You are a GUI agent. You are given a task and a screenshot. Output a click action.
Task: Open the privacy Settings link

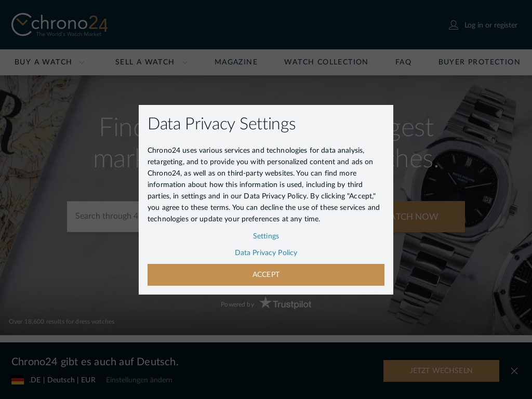266,236
